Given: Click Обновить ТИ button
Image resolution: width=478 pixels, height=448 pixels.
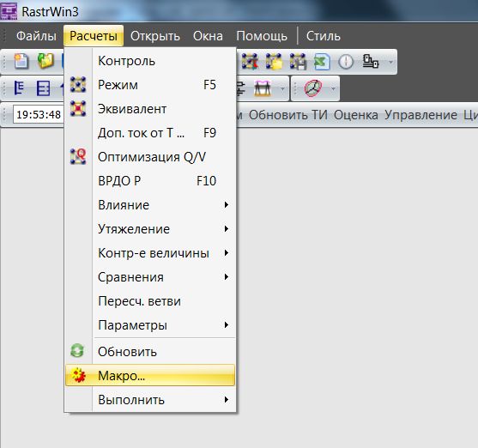Looking at the screenshot, I should point(288,115).
